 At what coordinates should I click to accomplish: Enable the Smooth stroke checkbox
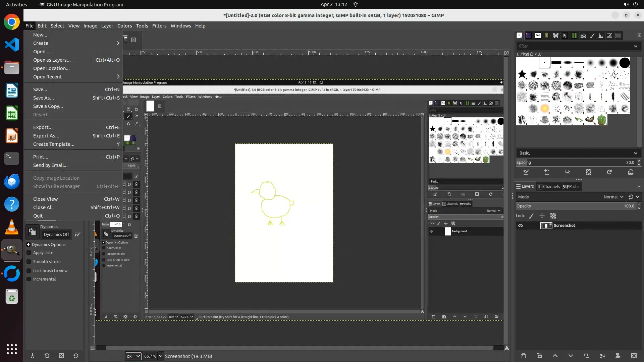29,262
